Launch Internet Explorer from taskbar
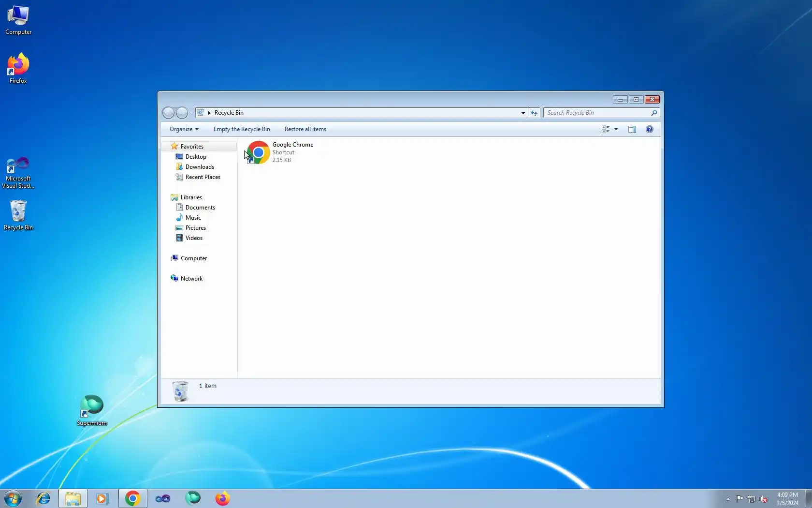 (x=43, y=498)
